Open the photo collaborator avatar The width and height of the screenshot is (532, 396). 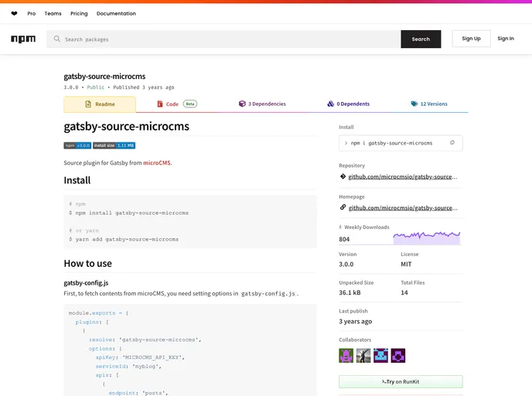363,356
